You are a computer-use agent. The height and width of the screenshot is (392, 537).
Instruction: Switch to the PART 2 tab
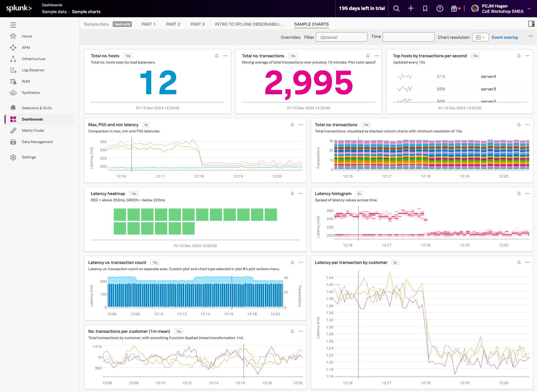(173, 24)
